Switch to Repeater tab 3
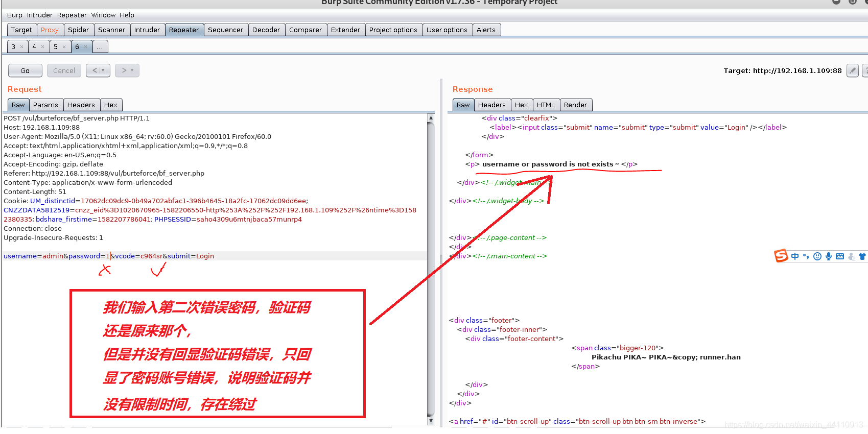The height and width of the screenshot is (434, 868). pos(14,46)
